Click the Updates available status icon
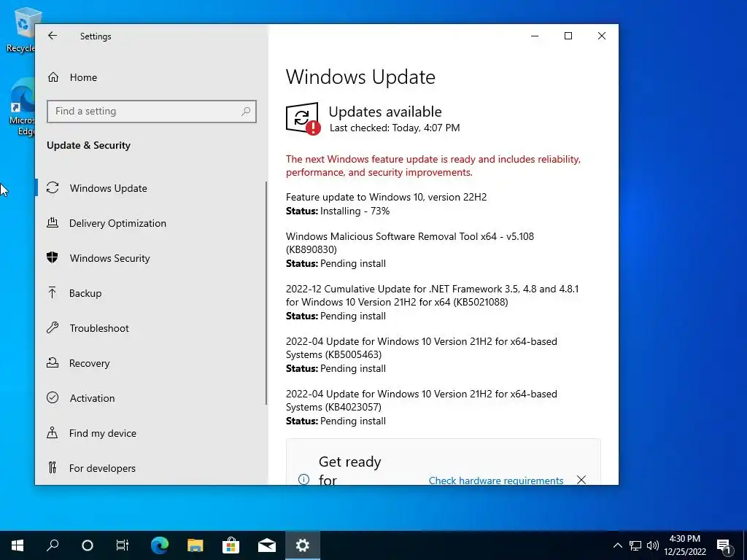The image size is (747, 560). pos(303,119)
